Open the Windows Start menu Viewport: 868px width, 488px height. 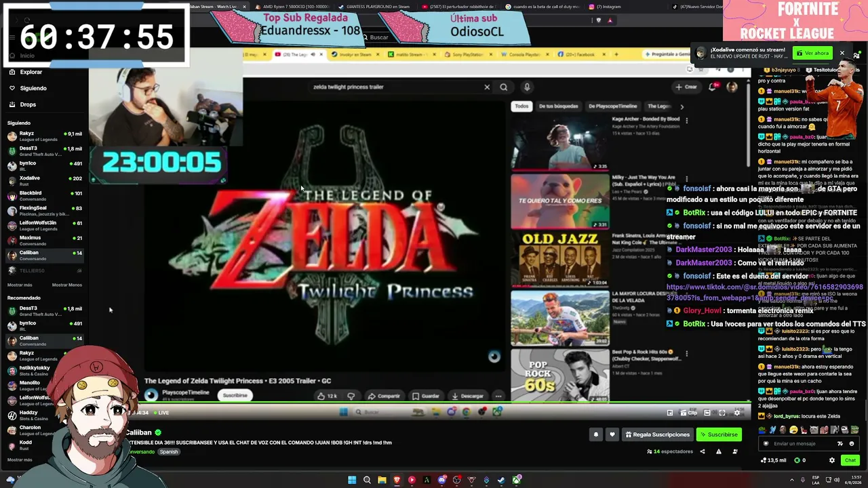[x=352, y=481]
